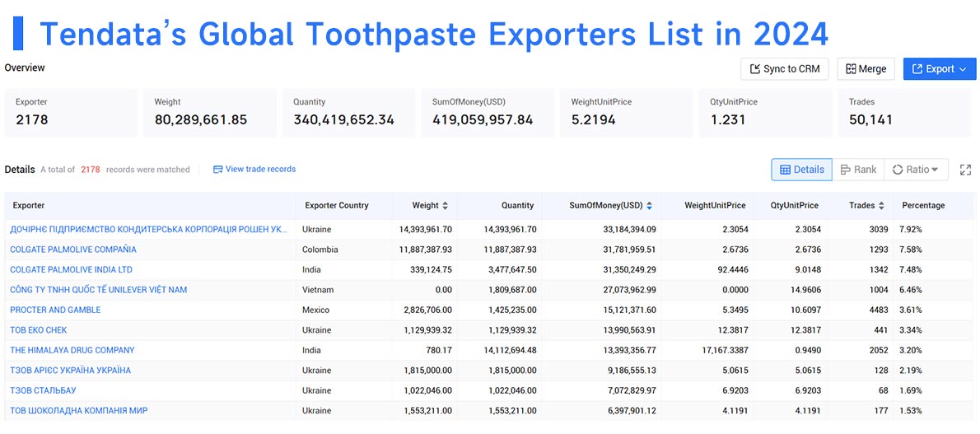Image resolution: width=980 pixels, height=434 pixels.
Task: Select the SumOfMoney 419,059,957.84 overview card
Action: 488,113
